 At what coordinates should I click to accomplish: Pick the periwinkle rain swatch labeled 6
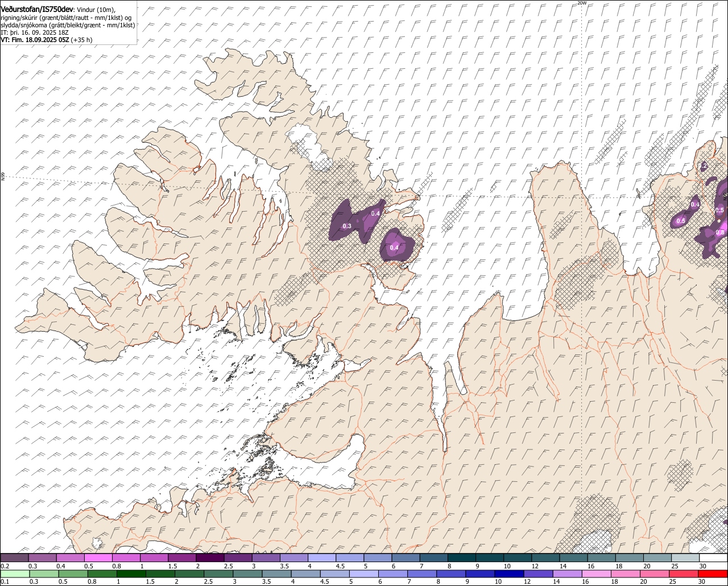392,573
